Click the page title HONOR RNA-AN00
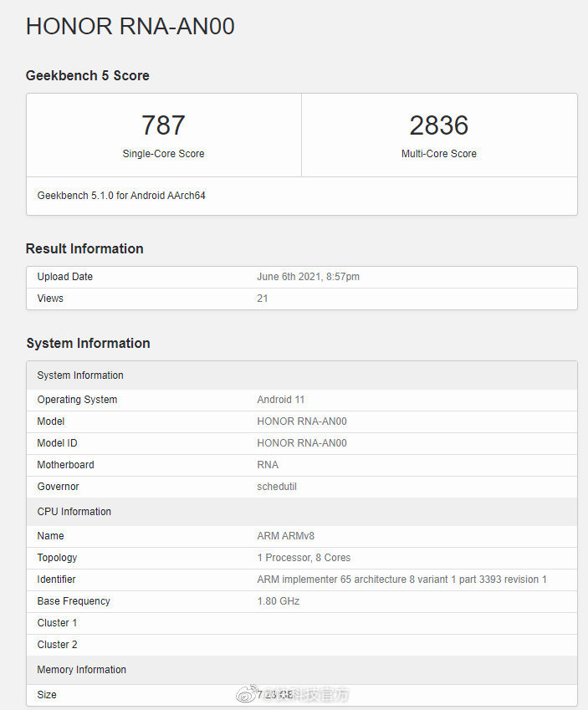This screenshot has height=710, width=588. click(130, 26)
